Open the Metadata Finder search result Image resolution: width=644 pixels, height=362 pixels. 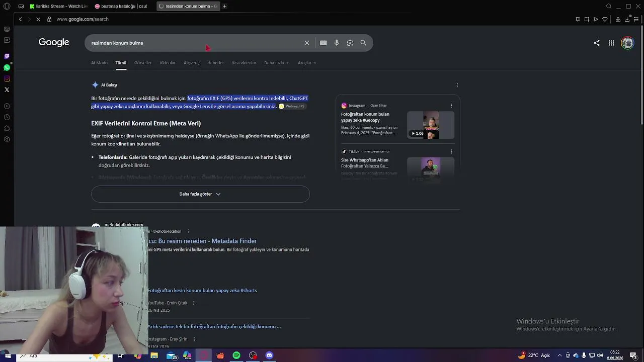click(x=202, y=241)
